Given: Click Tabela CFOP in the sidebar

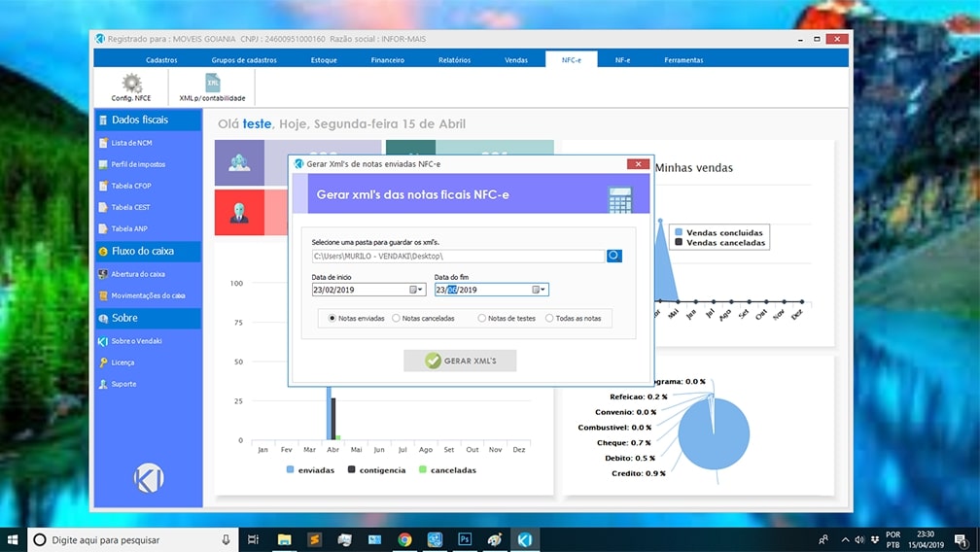Looking at the screenshot, I should [x=131, y=186].
